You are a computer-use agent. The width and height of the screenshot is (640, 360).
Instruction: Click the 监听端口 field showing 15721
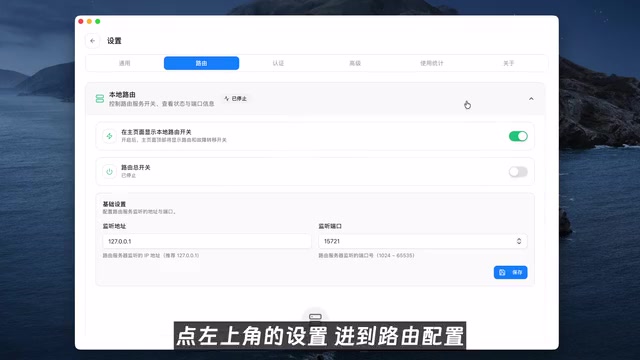(x=422, y=241)
